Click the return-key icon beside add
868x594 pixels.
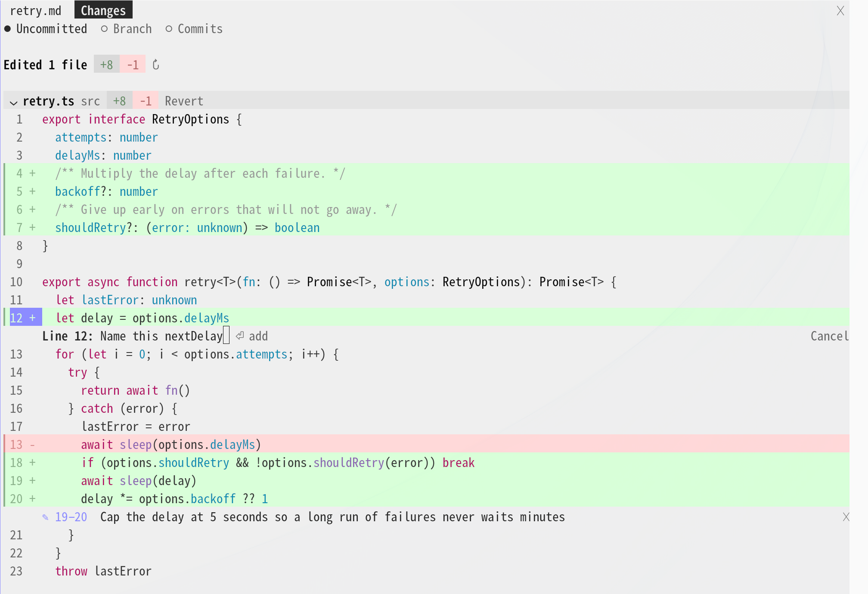click(x=240, y=336)
